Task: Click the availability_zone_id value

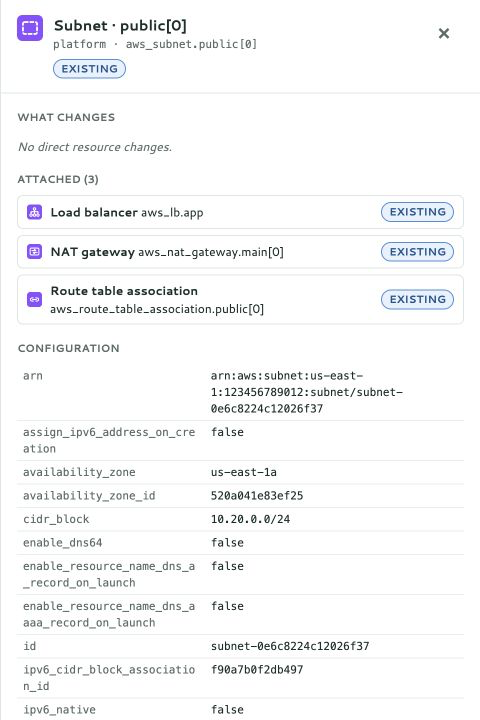Action: pos(257,495)
